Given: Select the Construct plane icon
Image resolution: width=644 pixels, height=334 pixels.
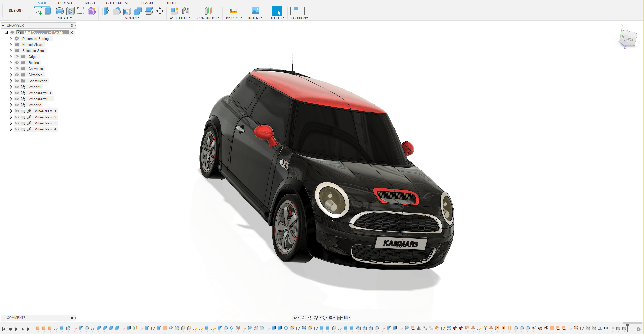Looking at the screenshot, I should point(208,11).
